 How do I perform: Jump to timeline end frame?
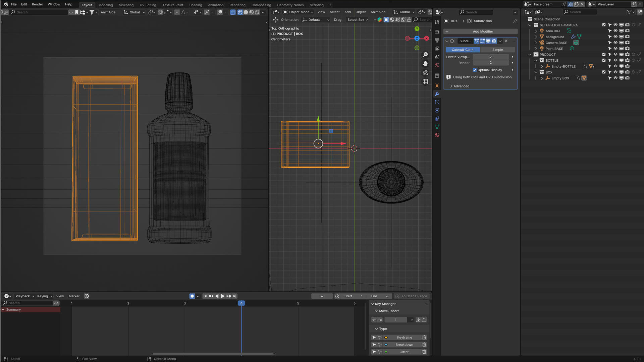pyautogui.click(x=235, y=296)
